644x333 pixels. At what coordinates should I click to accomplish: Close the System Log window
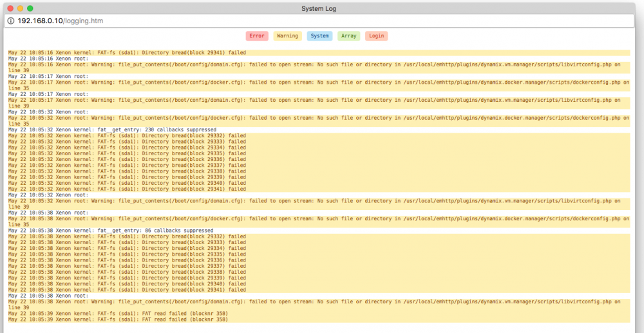coord(10,8)
